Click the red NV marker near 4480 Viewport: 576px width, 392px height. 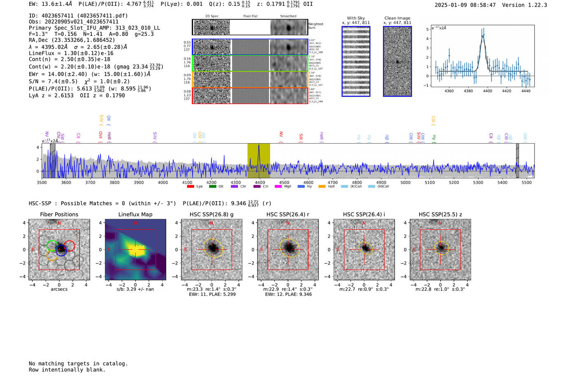coord(281,137)
